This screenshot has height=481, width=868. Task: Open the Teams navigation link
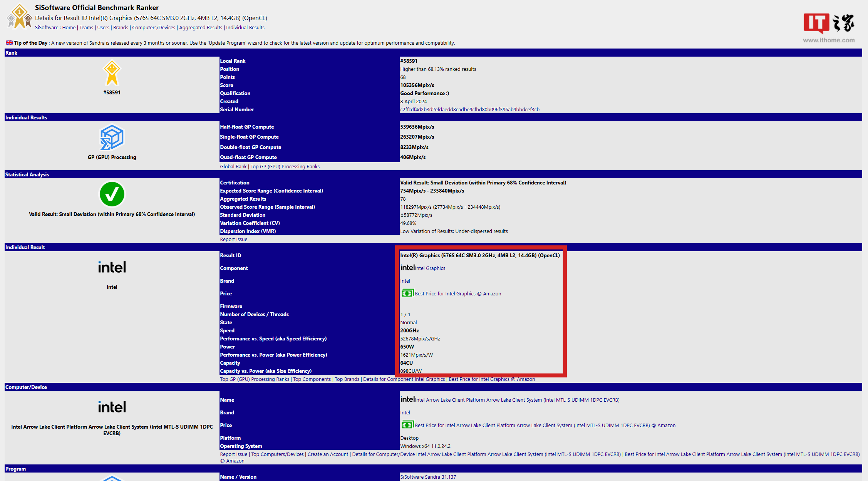(x=86, y=28)
